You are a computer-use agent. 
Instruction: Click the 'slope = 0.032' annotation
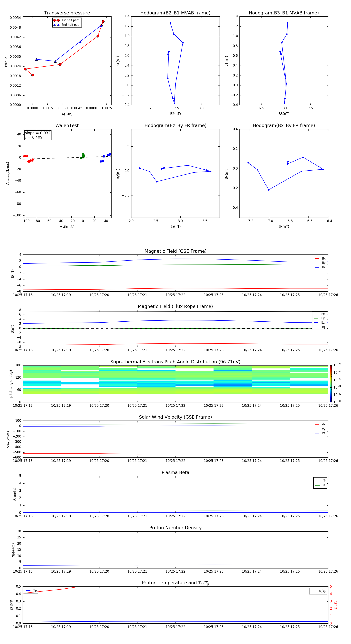pos(37,133)
